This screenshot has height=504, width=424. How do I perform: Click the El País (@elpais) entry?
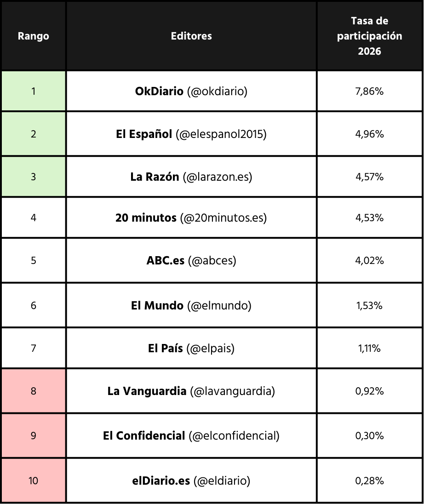191,348
